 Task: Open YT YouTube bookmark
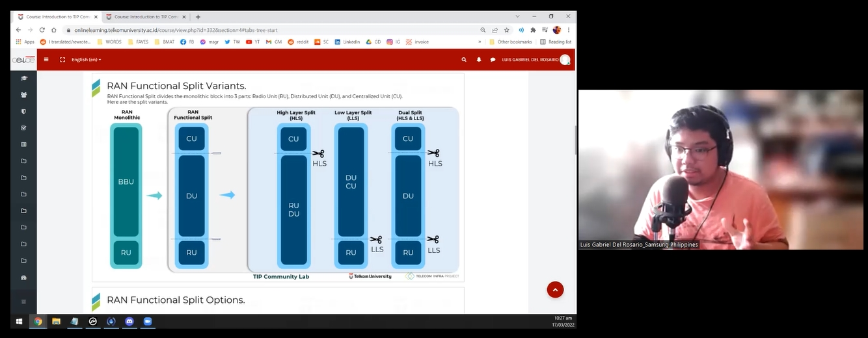253,42
